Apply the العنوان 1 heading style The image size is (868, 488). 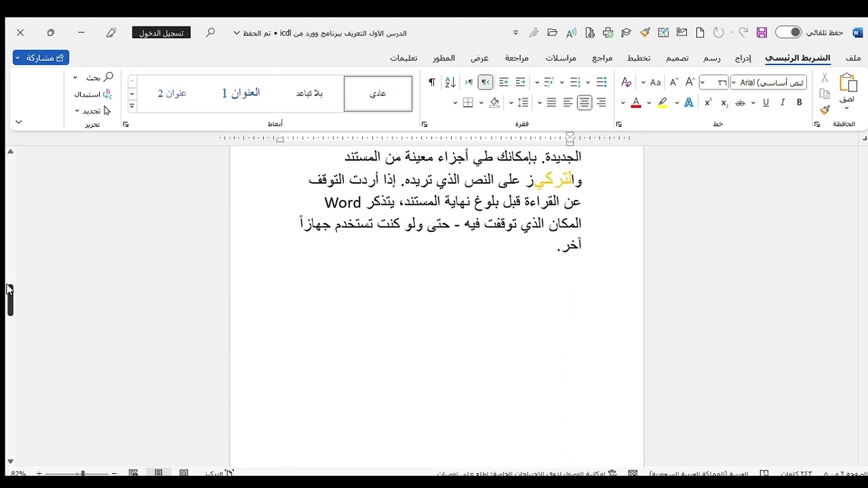(x=241, y=94)
